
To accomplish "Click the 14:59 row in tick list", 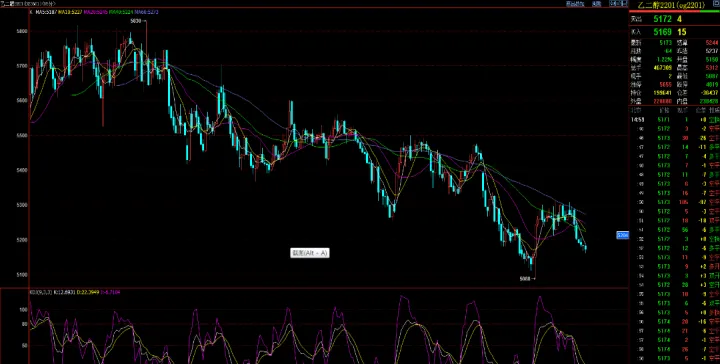I will pos(674,120).
